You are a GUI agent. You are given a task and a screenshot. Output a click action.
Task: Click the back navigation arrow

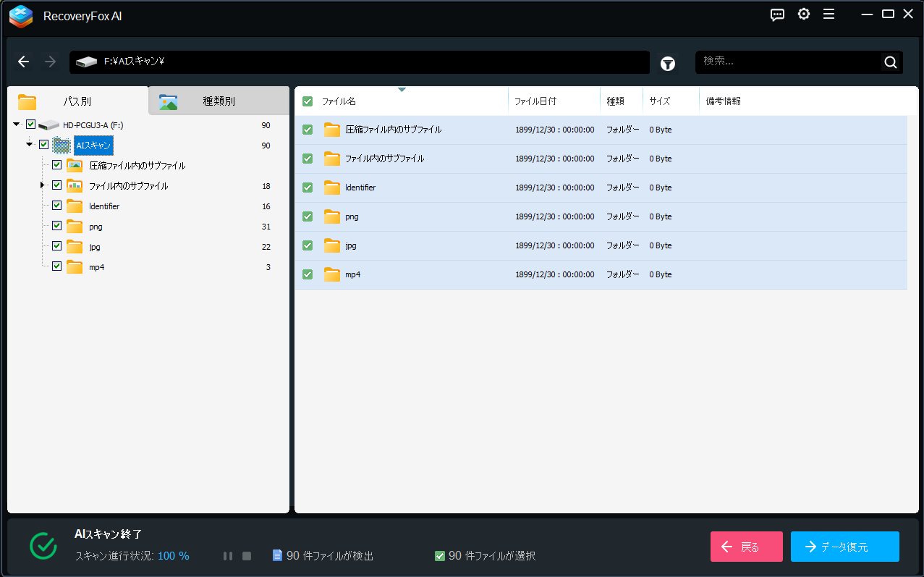[x=23, y=62]
